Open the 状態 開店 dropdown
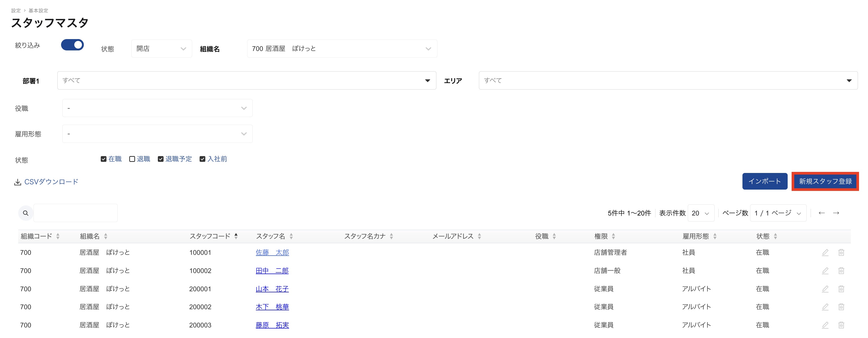The image size is (868, 338). [162, 49]
